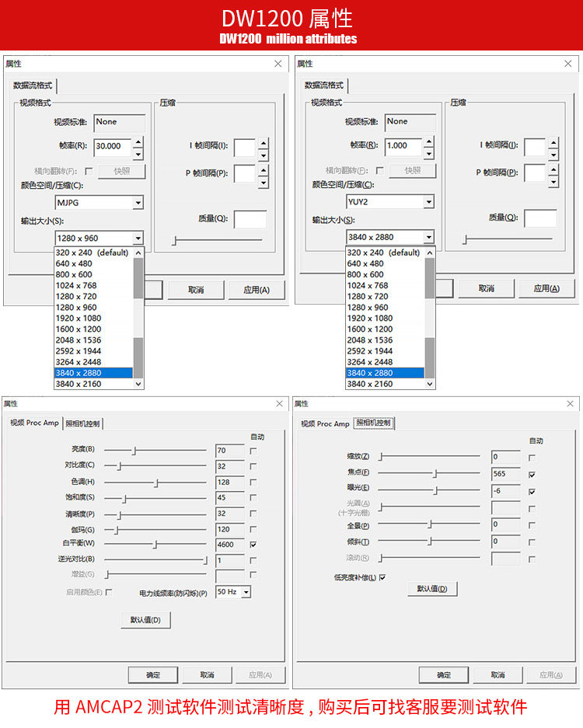Uncheck auto 焦点(F) checkbox

pos(532,475)
